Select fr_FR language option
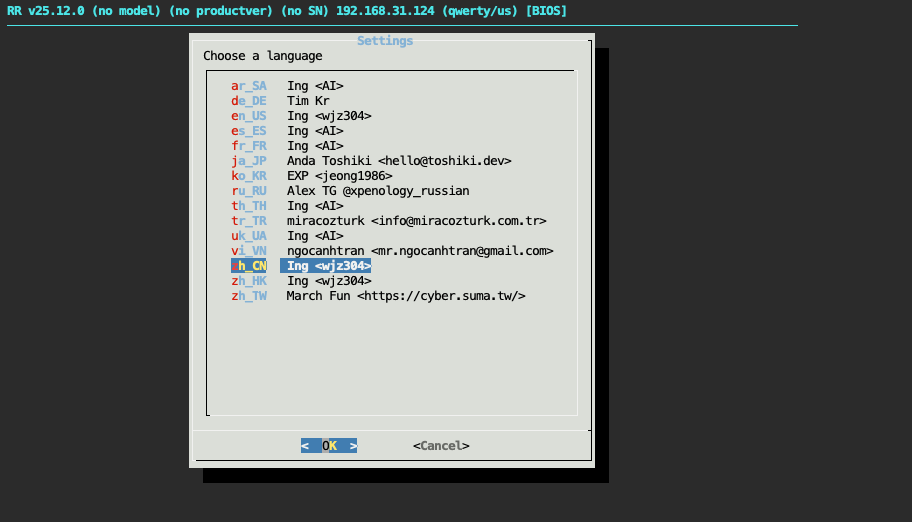The image size is (912, 522). [249, 146]
